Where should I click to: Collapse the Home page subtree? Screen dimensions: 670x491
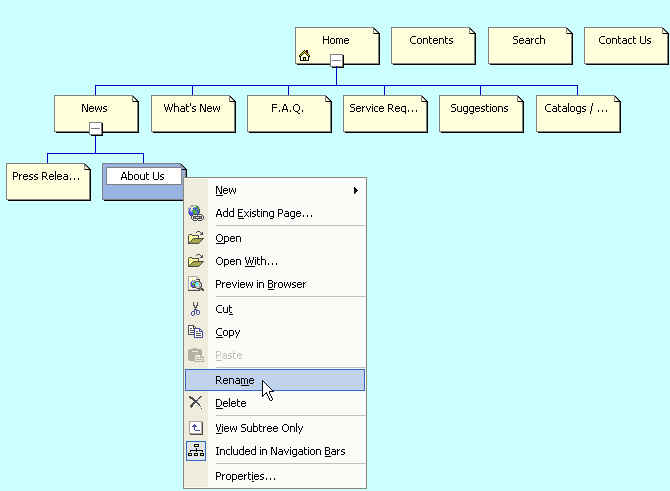[336, 61]
